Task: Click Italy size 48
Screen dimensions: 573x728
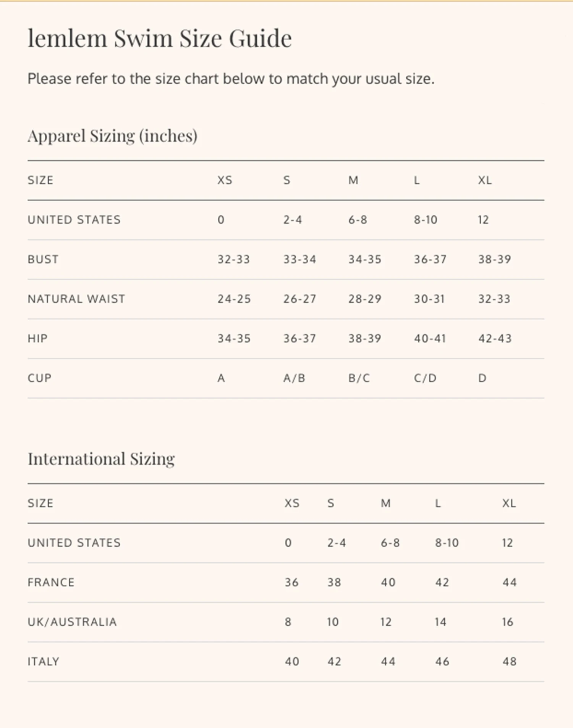Action: coord(509,662)
